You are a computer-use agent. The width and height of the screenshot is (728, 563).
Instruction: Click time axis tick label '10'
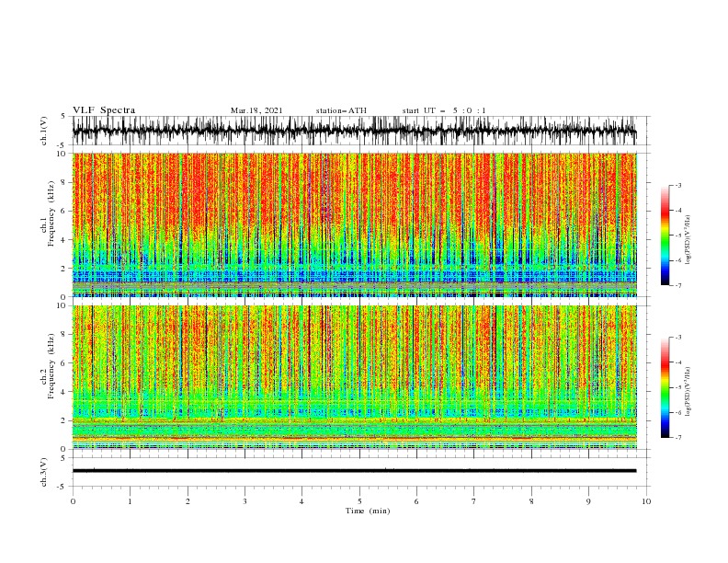[646, 501]
